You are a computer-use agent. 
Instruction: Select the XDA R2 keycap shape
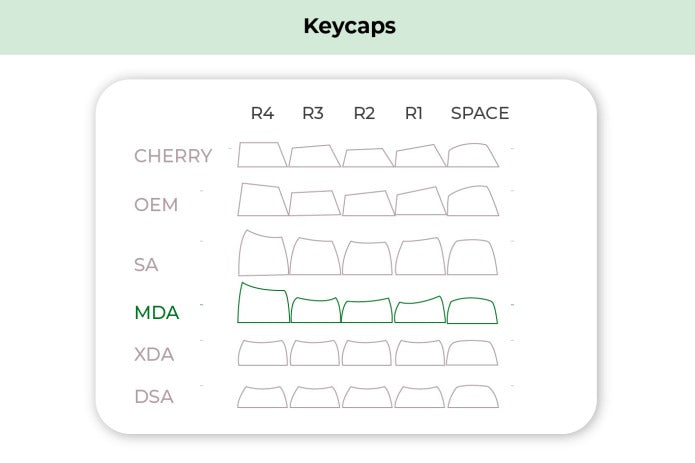(366, 353)
